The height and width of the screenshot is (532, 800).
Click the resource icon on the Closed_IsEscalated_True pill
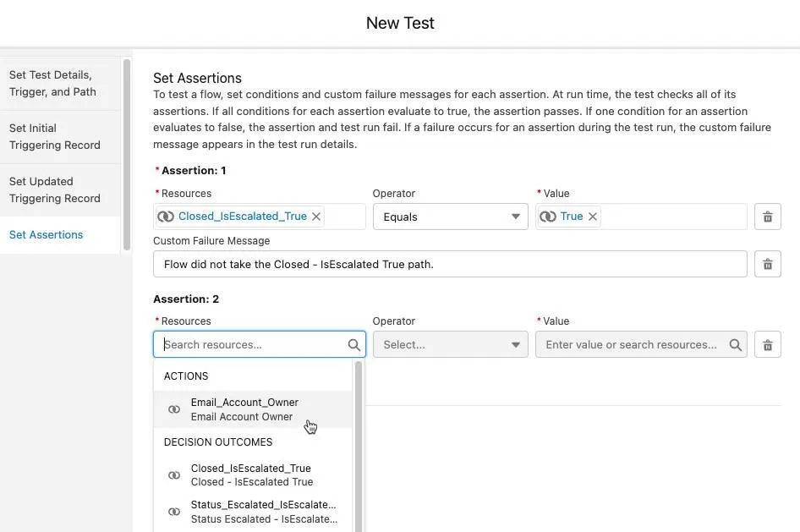click(167, 215)
